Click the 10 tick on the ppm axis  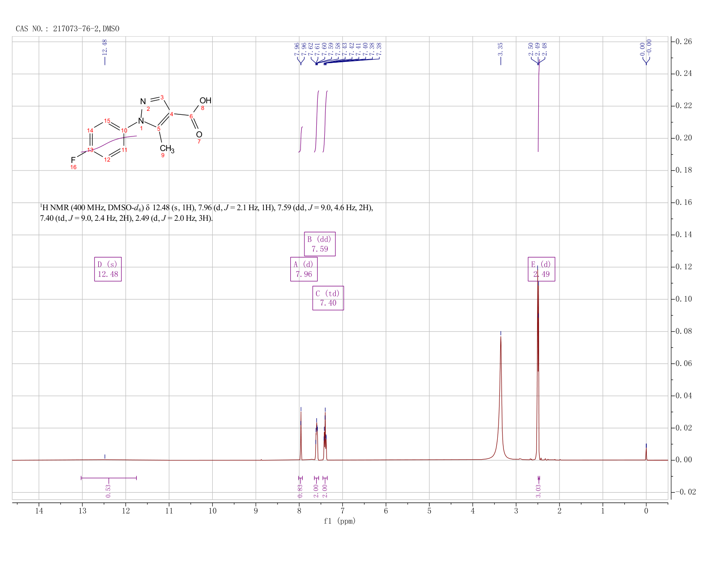pos(212,511)
